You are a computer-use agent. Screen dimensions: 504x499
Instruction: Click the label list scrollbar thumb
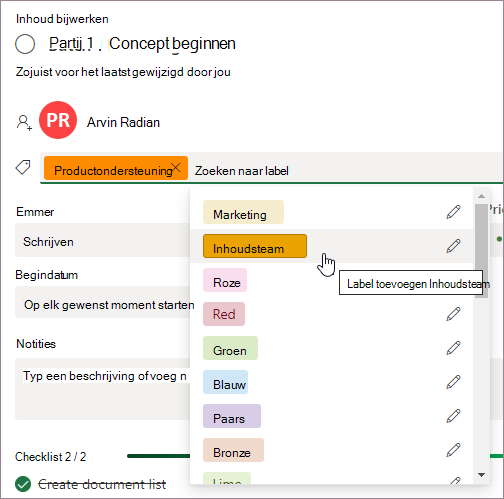[481, 251]
